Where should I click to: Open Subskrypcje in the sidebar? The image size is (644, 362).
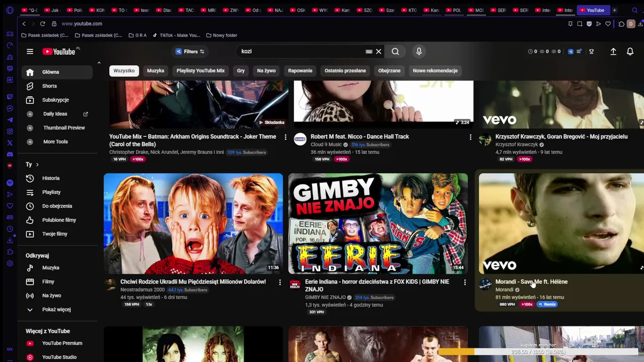pyautogui.click(x=57, y=100)
